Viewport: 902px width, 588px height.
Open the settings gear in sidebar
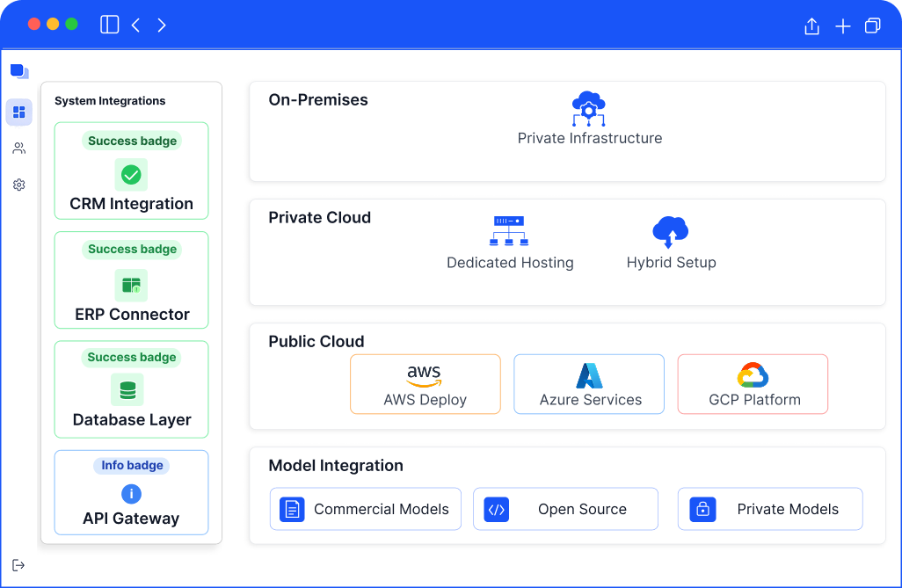coord(19,185)
